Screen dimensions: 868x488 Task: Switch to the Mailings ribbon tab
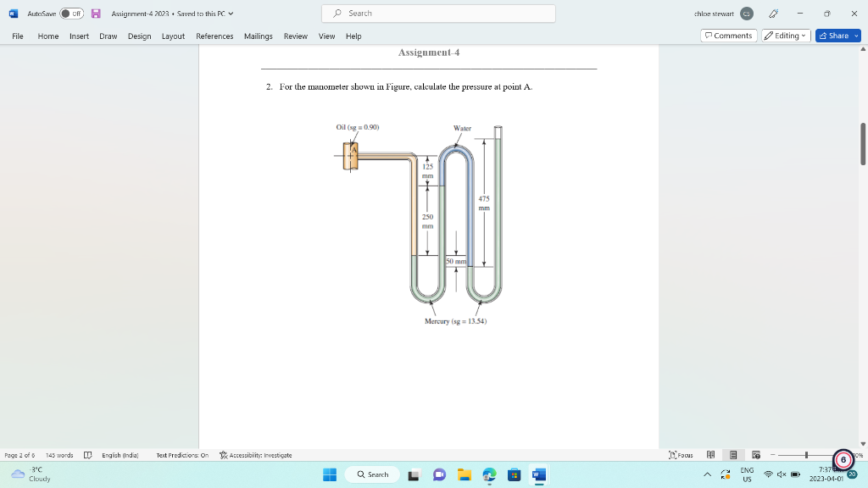(257, 36)
